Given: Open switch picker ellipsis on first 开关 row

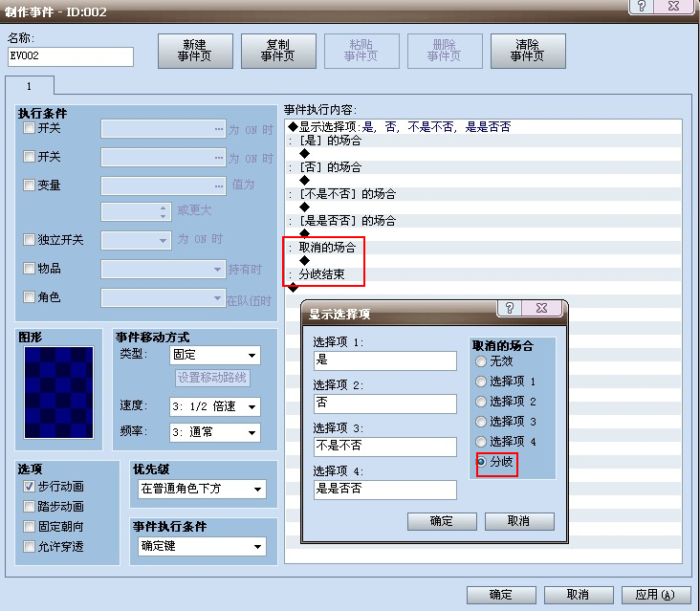Looking at the screenshot, I should coord(218,129).
